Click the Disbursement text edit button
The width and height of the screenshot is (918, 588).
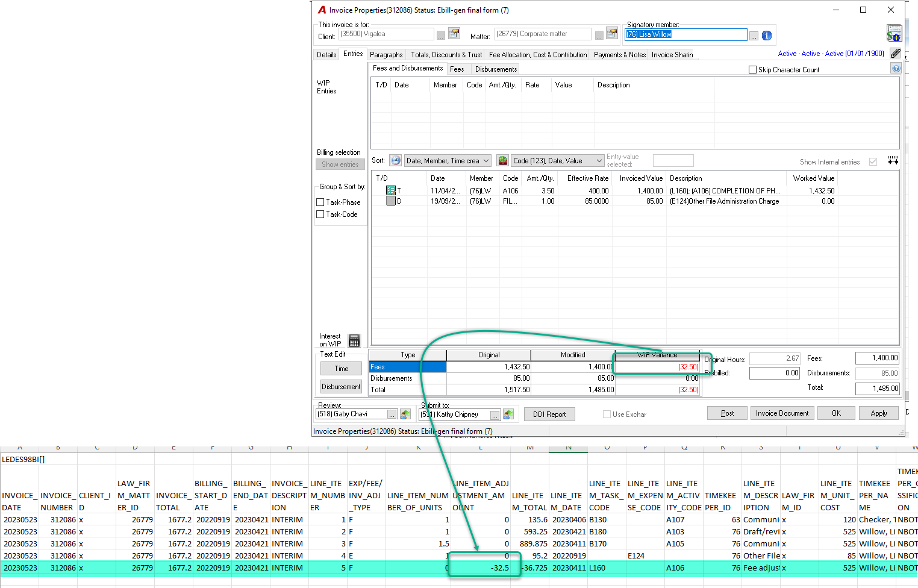pyautogui.click(x=342, y=387)
